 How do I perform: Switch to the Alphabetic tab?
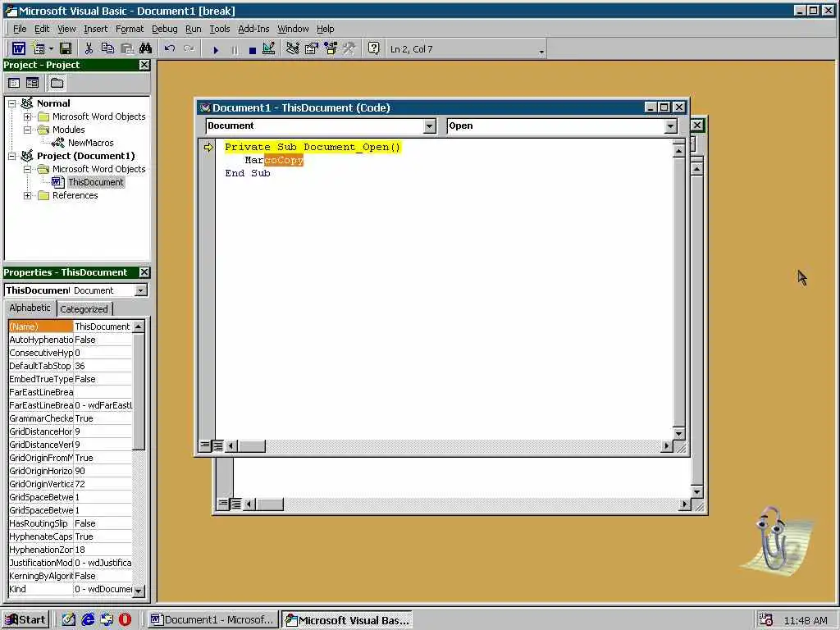point(30,308)
